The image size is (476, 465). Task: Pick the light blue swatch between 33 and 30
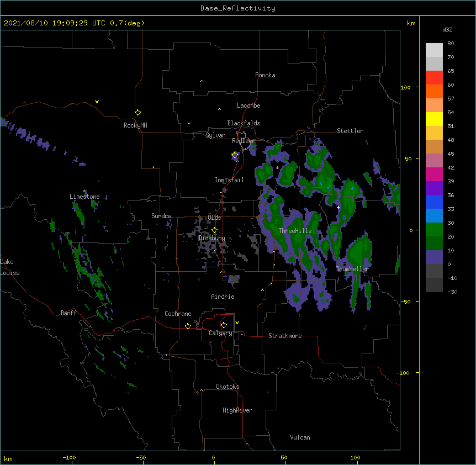click(x=434, y=215)
